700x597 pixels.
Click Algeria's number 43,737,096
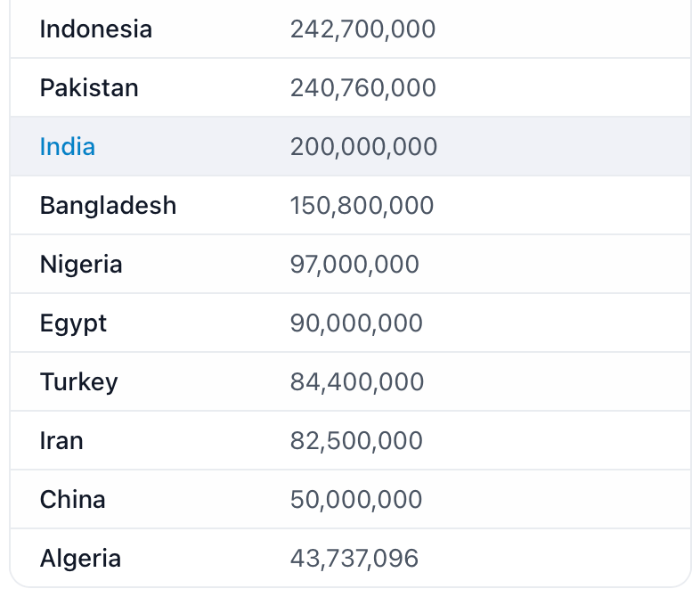tap(354, 559)
